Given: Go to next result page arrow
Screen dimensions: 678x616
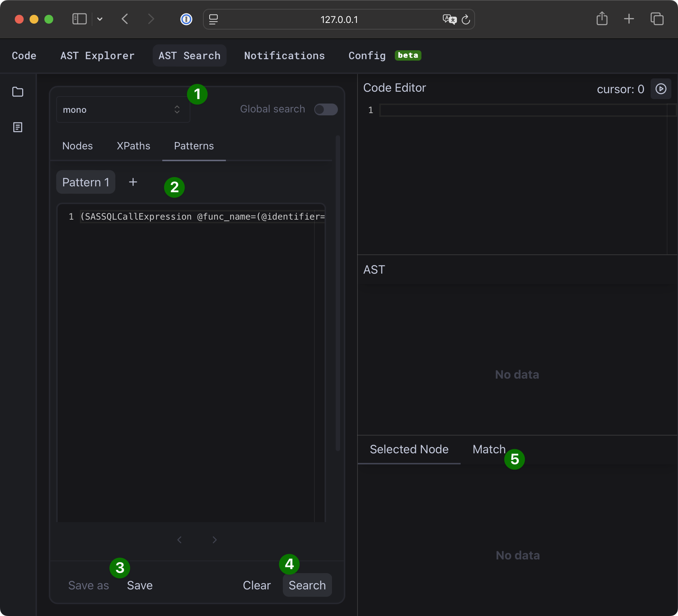Looking at the screenshot, I should pyautogui.click(x=215, y=540).
